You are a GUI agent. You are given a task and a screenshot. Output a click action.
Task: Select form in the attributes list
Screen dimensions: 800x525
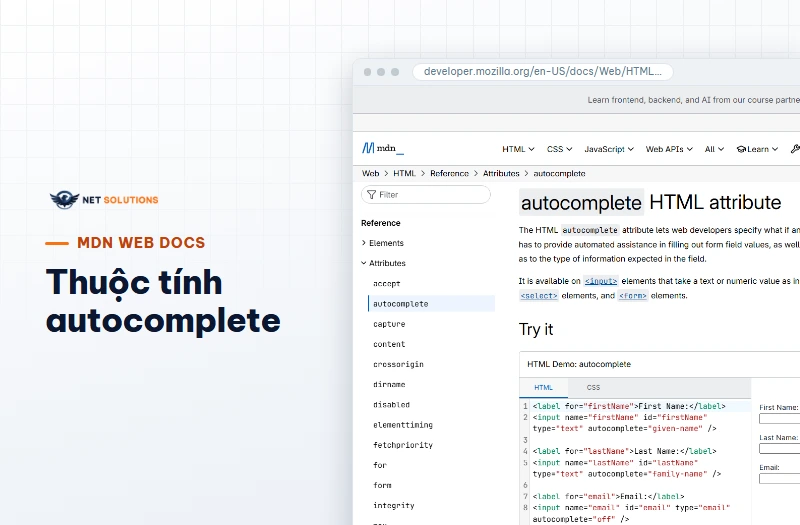382,485
